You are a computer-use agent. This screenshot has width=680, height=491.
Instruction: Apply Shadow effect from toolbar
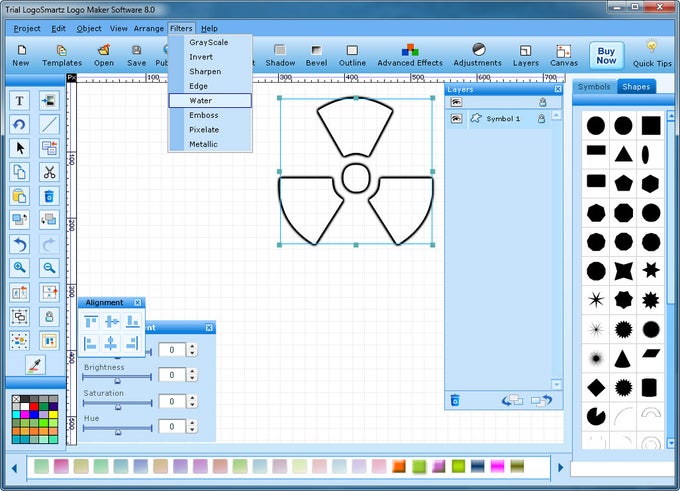280,56
